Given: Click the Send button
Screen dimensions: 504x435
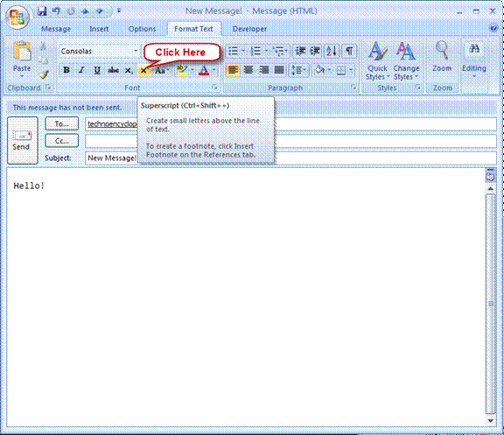Looking at the screenshot, I should coord(23,141).
